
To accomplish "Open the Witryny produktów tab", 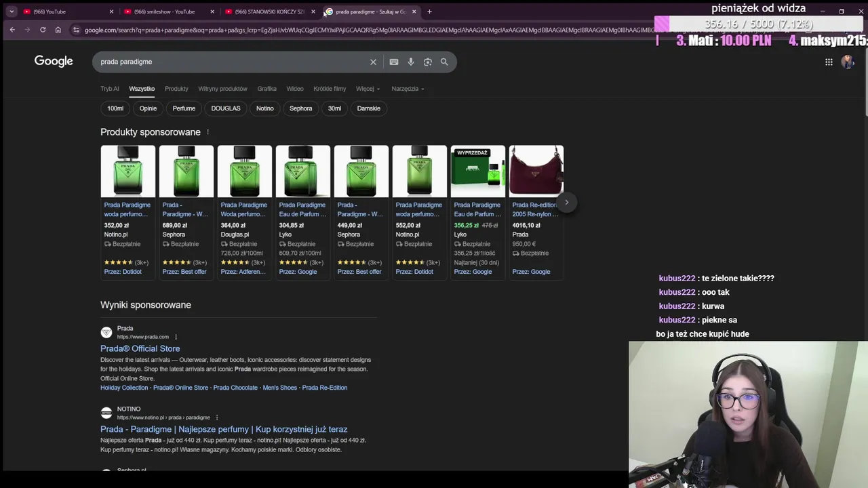I will coord(222,89).
